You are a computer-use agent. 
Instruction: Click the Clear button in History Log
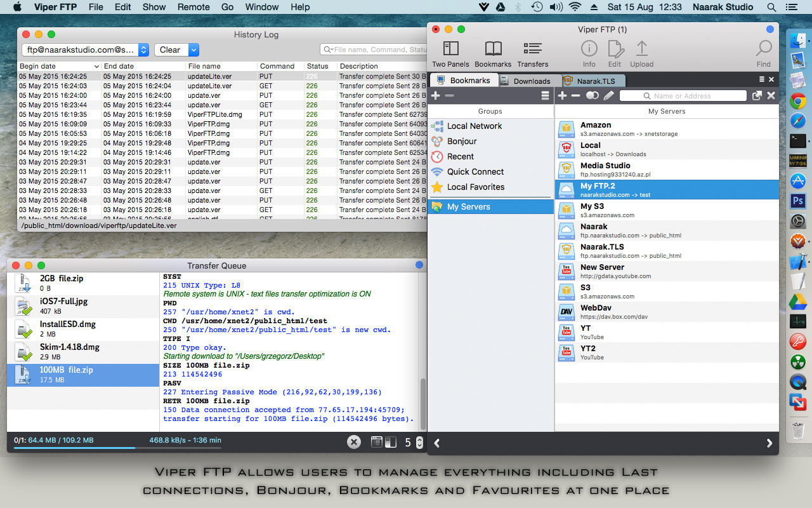pyautogui.click(x=170, y=50)
